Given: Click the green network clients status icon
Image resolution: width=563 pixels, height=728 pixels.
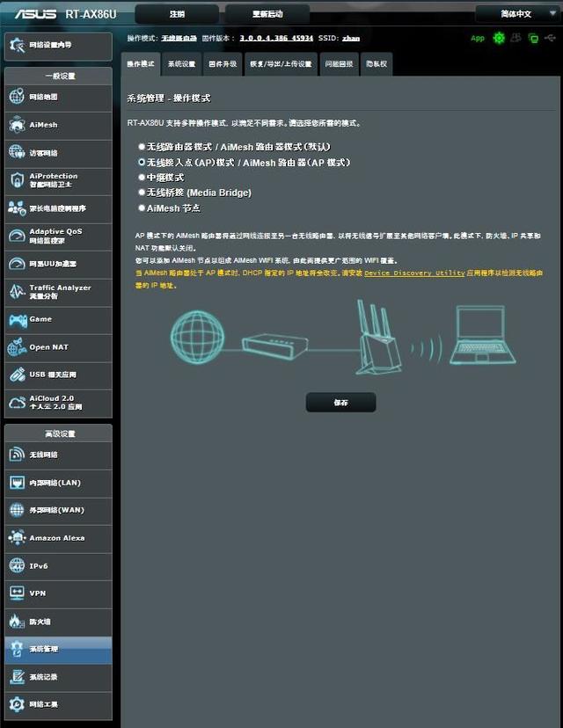Looking at the screenshot, I should (x=533, y=38).
